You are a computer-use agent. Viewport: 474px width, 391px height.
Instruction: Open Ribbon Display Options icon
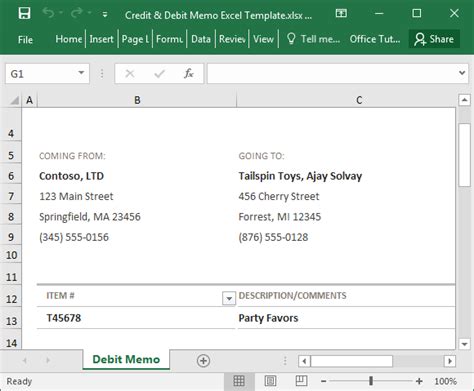coord(341,13)
